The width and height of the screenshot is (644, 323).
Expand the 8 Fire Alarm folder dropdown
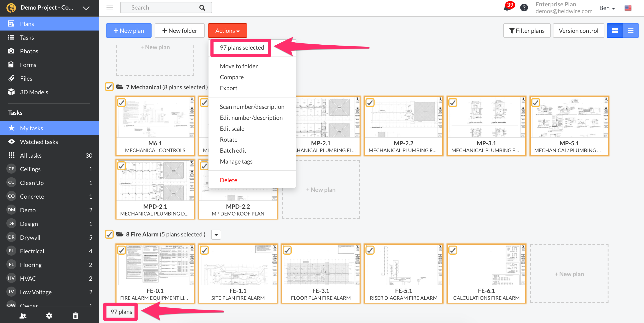[216, 234]
